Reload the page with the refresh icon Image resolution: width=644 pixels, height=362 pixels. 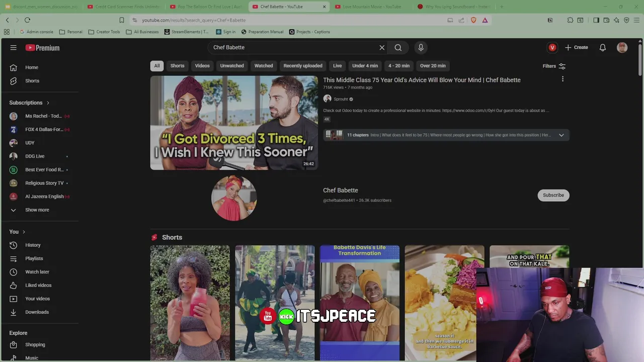click(27, 20)
